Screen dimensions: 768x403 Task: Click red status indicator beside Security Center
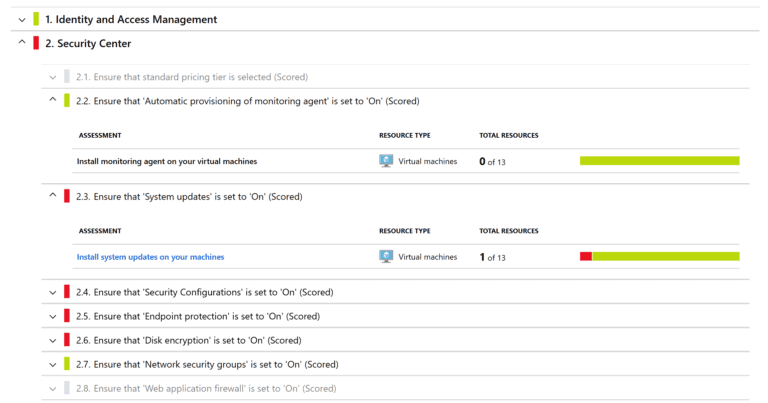point(36,43)
